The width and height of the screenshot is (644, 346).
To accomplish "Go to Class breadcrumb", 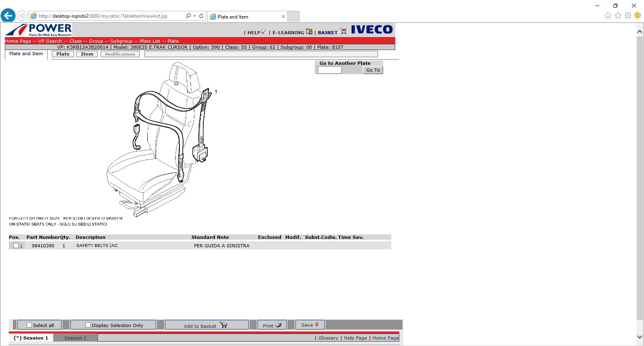I will click(75, 41).
